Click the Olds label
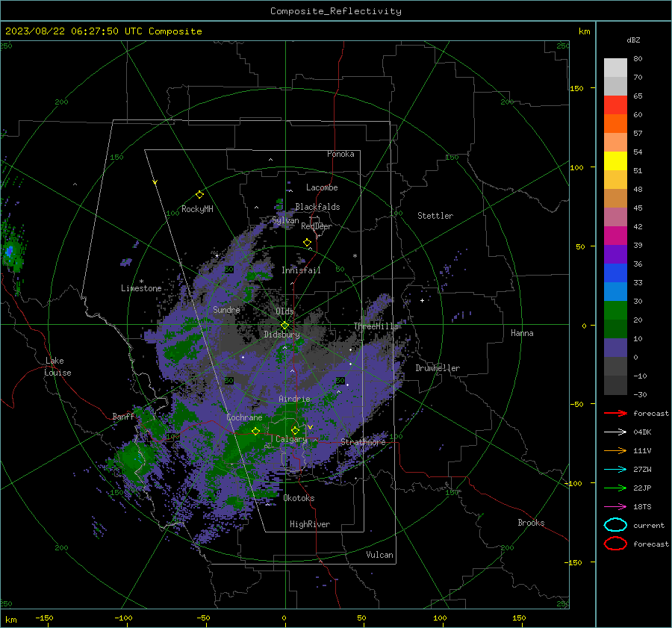The width and height of the screenshot is (672, 628). [x=284, y=311]
